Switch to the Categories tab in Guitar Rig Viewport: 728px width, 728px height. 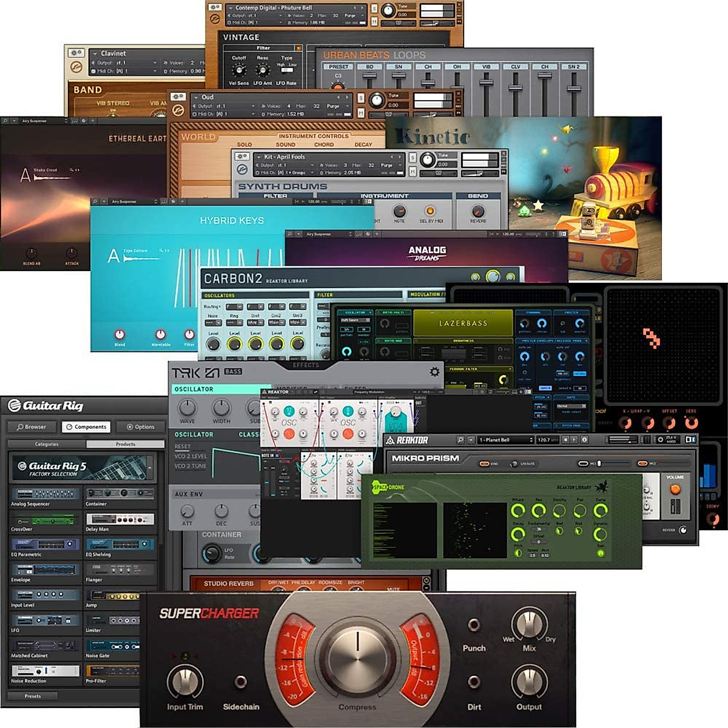pos(47,444)
